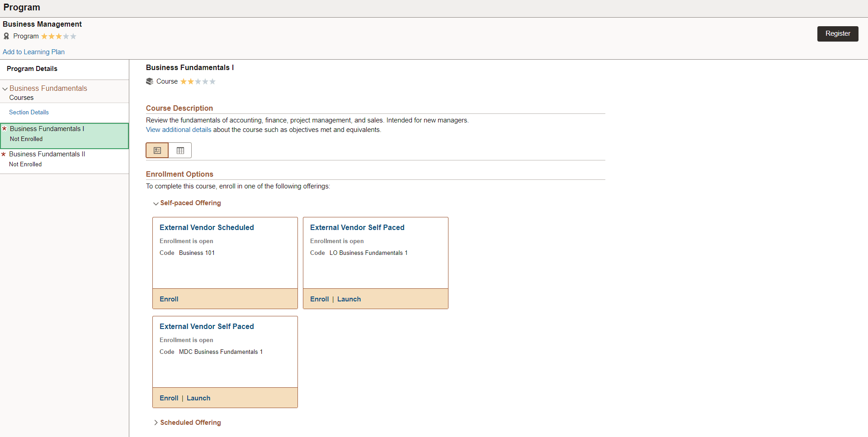Click the Register button

[837, 33]
